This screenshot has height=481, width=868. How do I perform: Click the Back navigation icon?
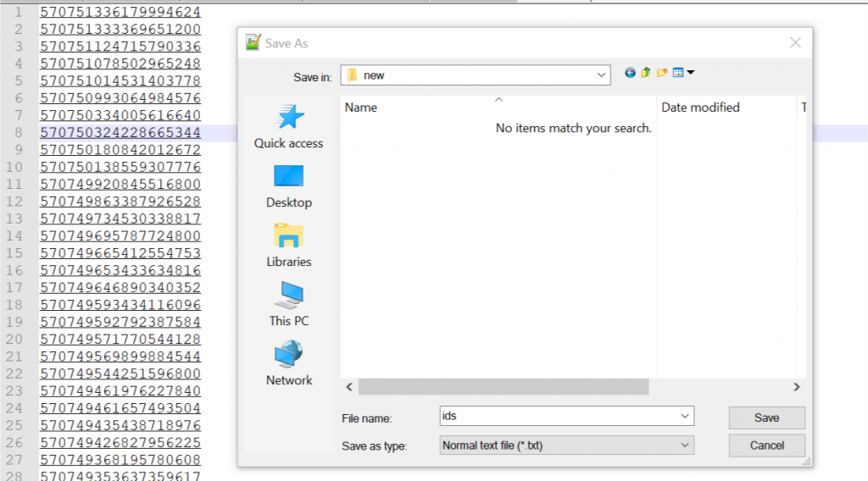click(x=630, y=73)
